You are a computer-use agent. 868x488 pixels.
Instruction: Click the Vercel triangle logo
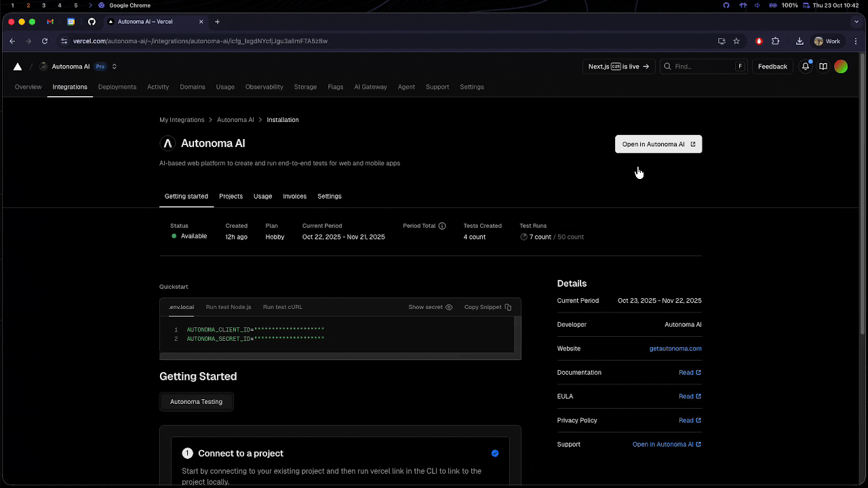coord(18,66)
